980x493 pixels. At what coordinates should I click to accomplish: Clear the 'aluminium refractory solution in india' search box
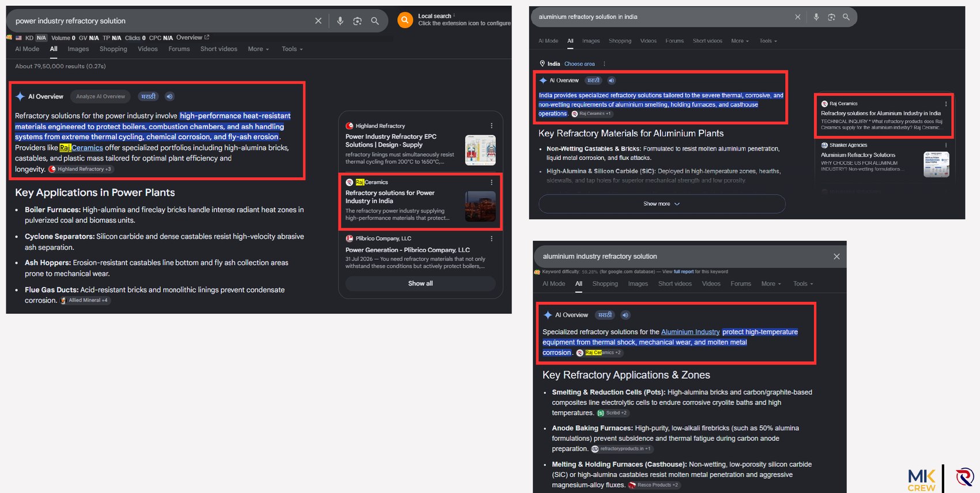click(798, 17)
